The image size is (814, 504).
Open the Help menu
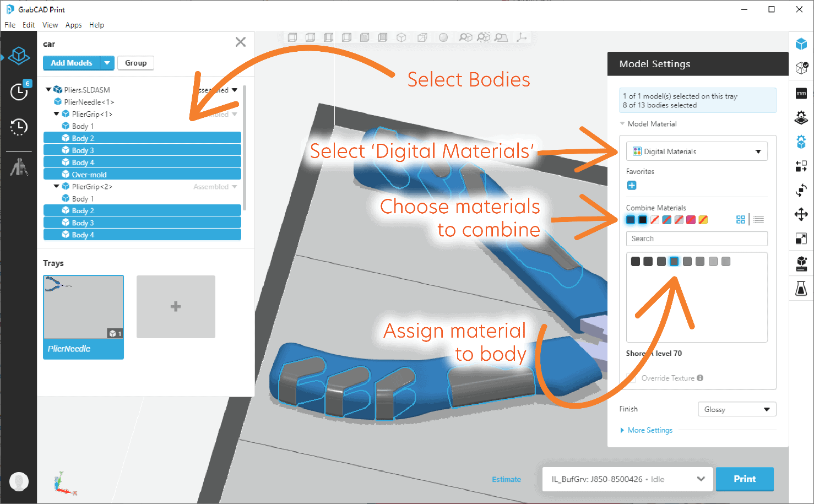tap(96, 25)
